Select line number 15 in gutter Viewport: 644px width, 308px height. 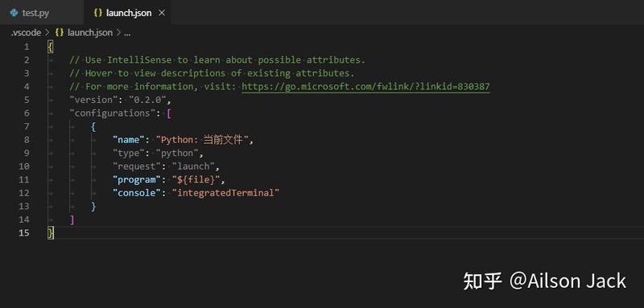click(24, 233)
